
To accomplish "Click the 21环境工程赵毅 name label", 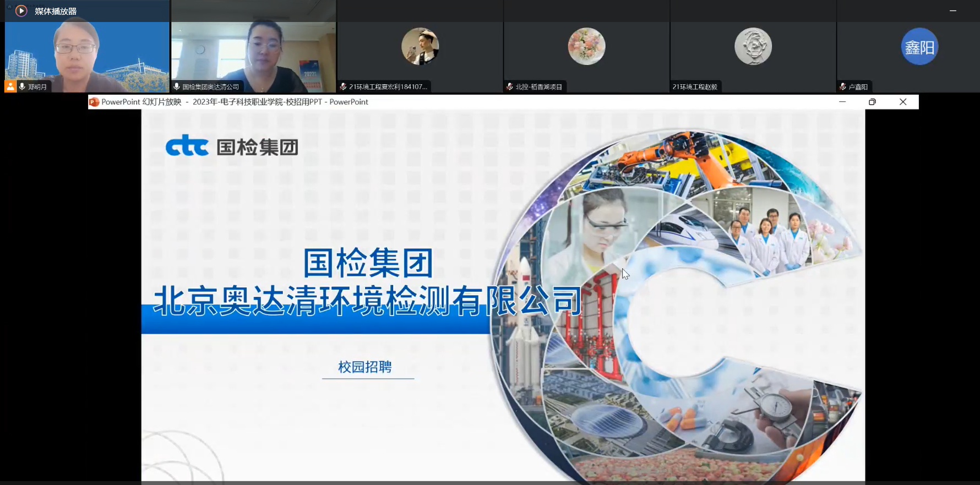I will tap(695, 86).
